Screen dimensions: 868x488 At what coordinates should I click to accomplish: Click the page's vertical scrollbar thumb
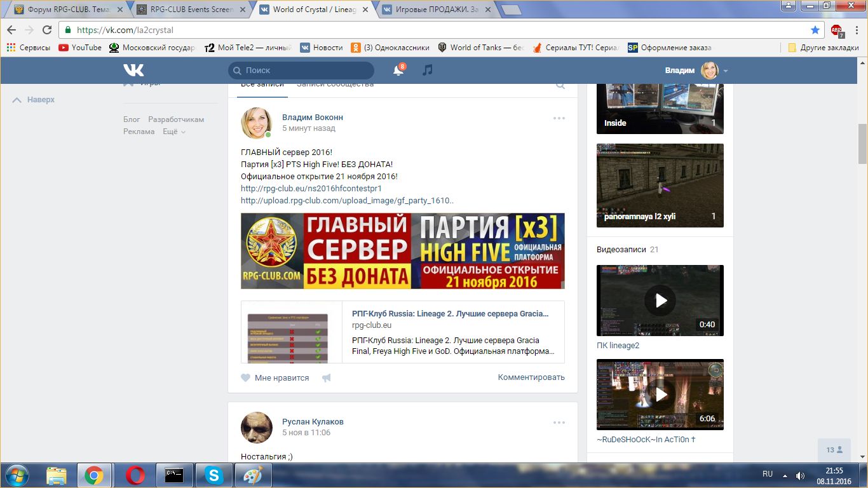[x=862, y=144]
